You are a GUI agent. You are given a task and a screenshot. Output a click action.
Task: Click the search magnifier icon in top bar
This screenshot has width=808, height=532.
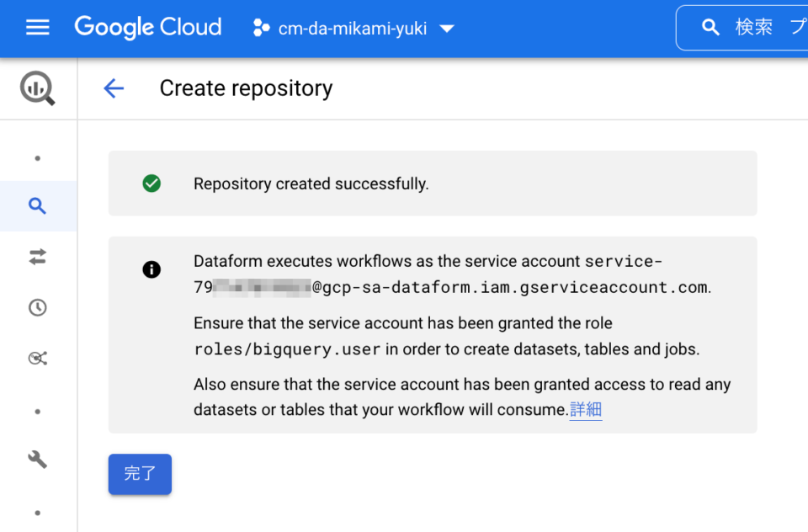710,27
